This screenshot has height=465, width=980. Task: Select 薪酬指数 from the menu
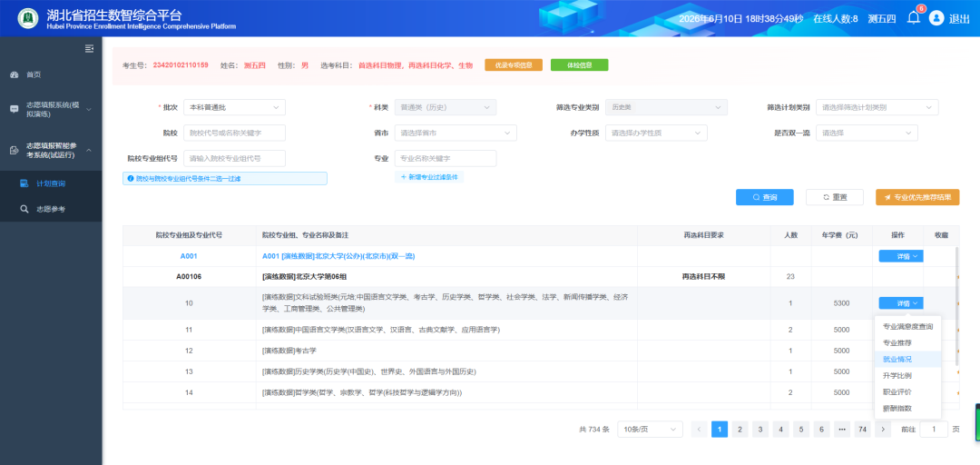(x=907, y=408)
